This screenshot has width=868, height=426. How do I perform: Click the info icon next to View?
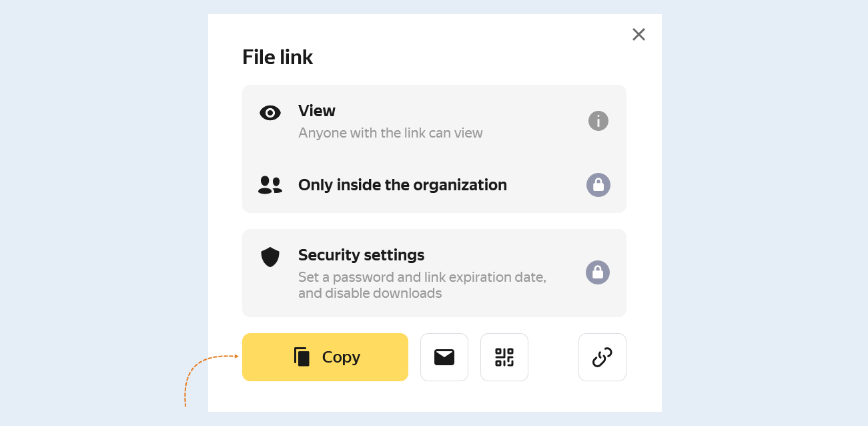pos(598,121)
